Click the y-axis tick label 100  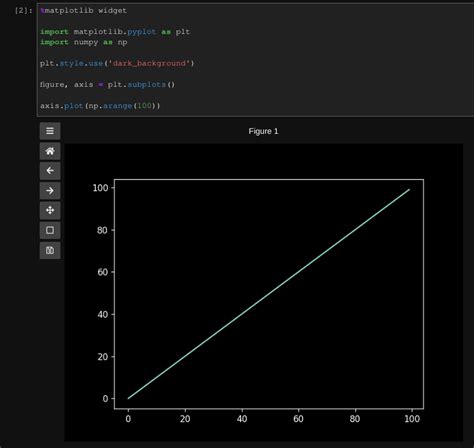coord(100,188)
